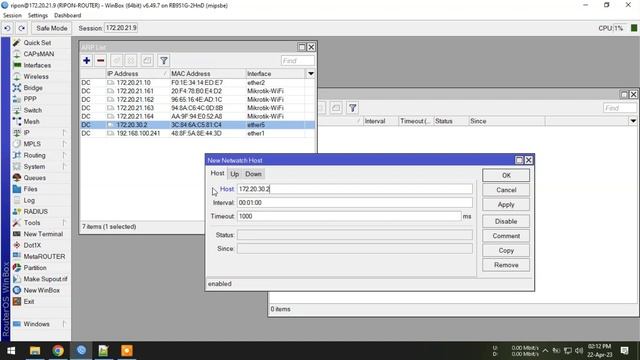Open Netwatch window column dropdown arrow

tap(633, 121)
